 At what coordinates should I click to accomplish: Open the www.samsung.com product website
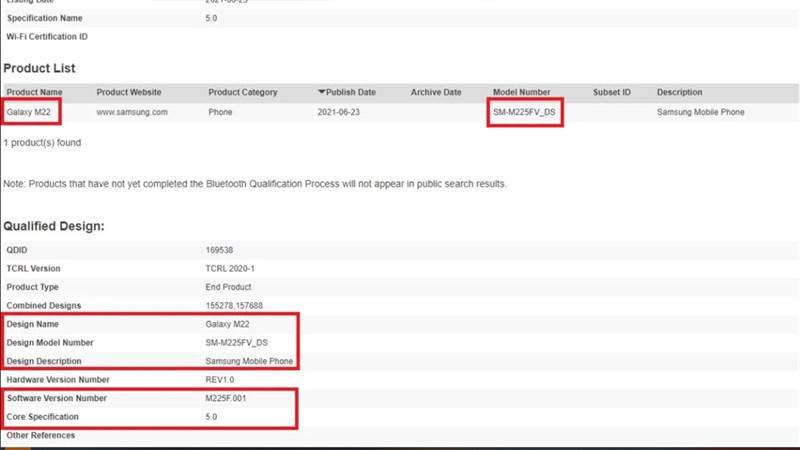click(132, 112)
